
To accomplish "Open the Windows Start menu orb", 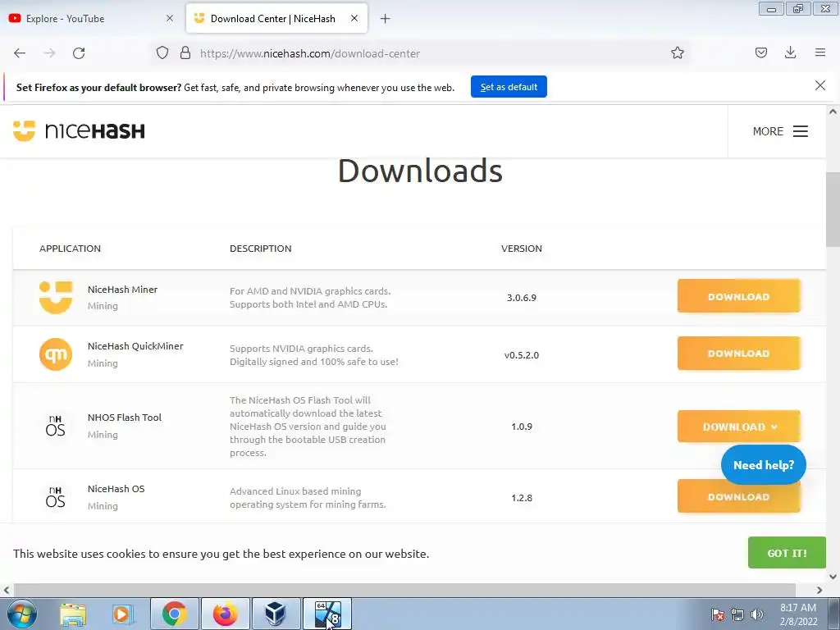I will [22, 614].
